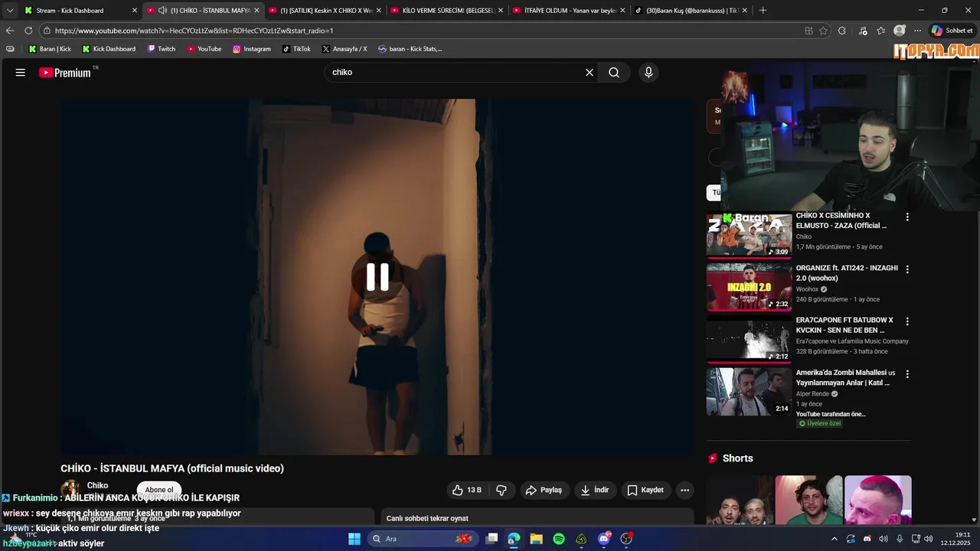Open the Anasayfa / X bookmark

(x=345, y=49)
